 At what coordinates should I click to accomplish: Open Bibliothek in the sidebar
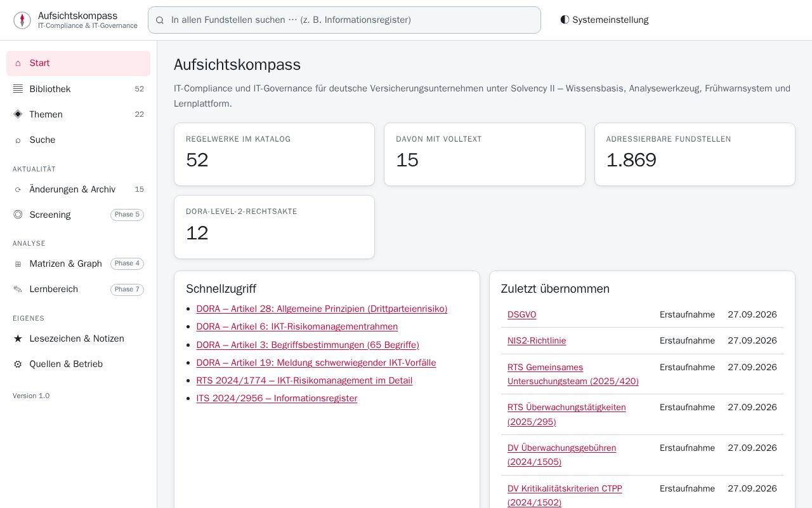point(78,89)
